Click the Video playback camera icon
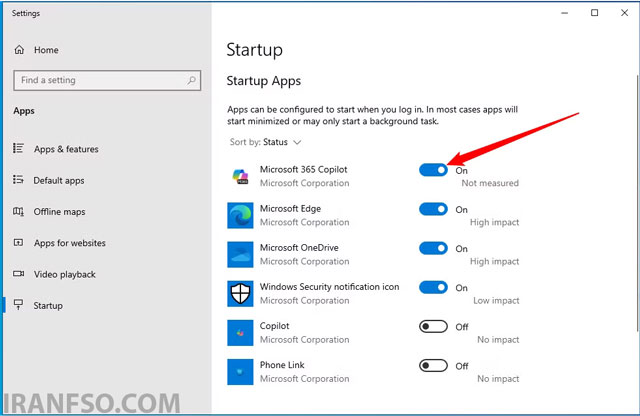The image size is (640, 416). tap(18, 274)
